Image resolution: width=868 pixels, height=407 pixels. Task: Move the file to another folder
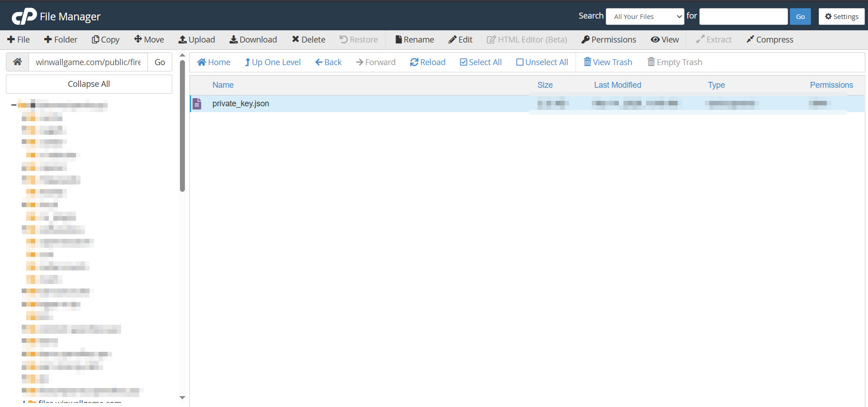pos(149,39)
